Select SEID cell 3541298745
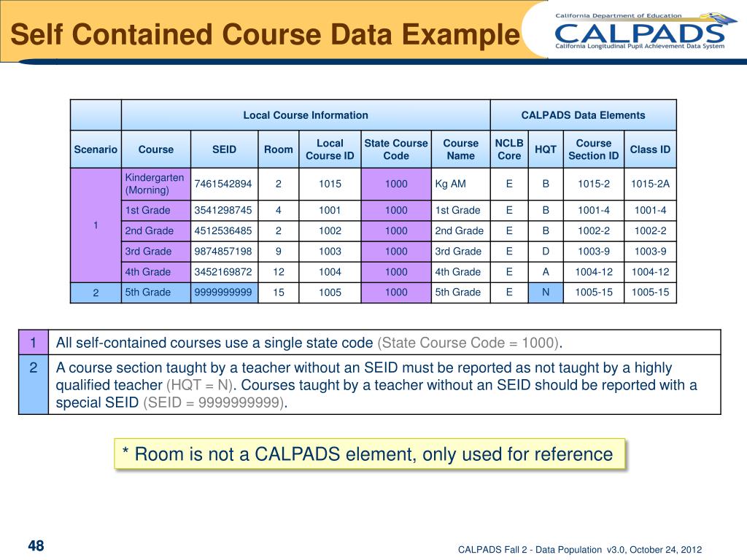The height and width of the screenshot is (560, 747). coord(224,211)
